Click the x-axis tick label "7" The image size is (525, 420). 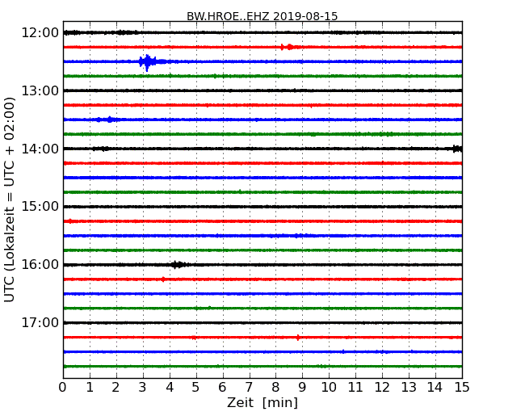pyautogui.click(x=249, y=388)
